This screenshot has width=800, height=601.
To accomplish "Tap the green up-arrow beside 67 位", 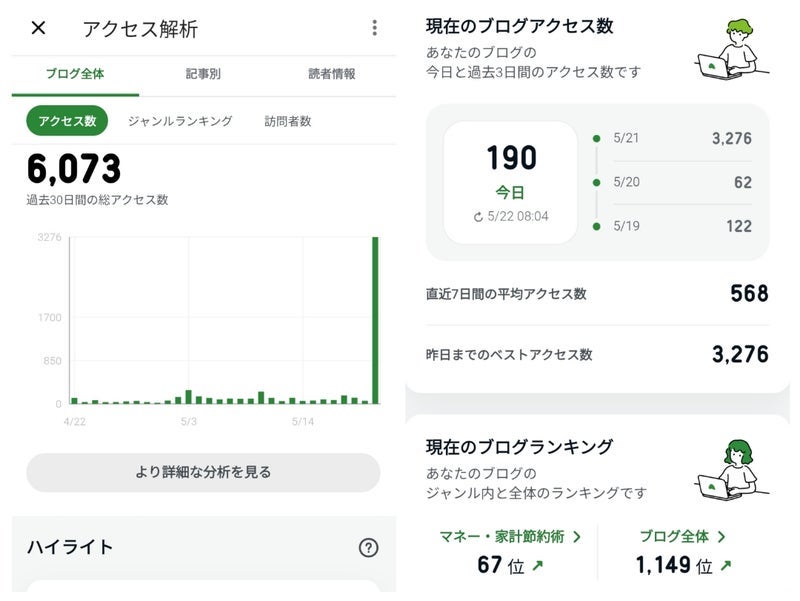I will (538, 566).
